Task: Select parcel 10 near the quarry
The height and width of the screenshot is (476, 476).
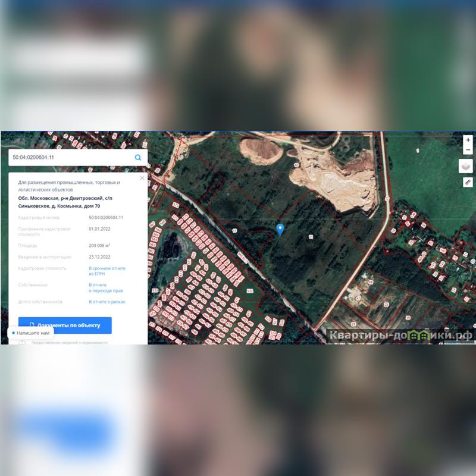Action: click(296, 165)
